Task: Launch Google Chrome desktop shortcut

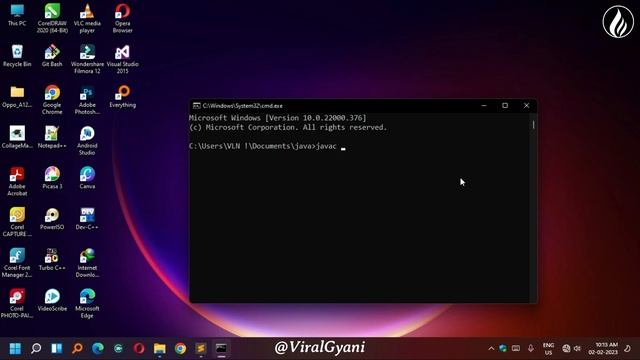Action: [x=52, y=100]
